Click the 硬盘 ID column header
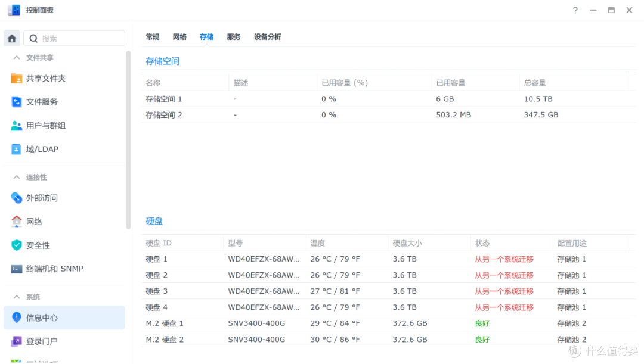Screen dimensions: 644x364 (x=159, y=243)
